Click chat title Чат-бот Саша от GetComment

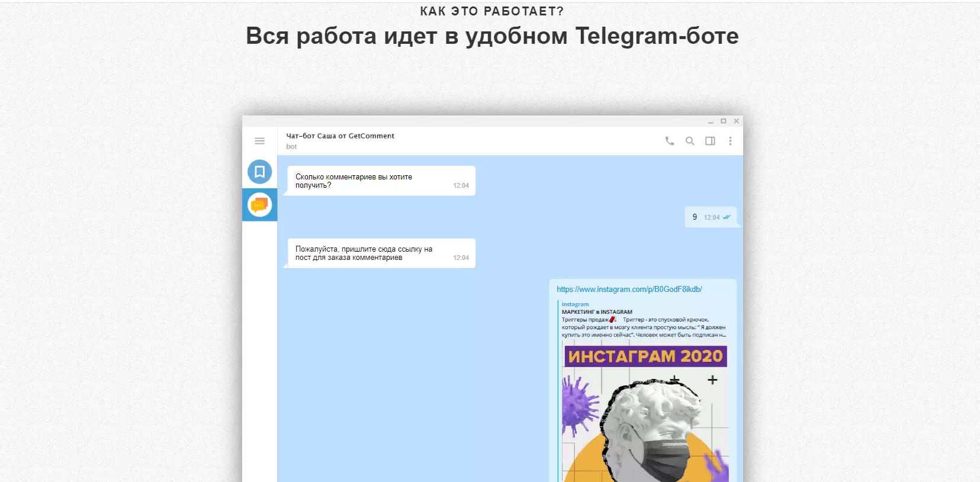click(340, 136)
